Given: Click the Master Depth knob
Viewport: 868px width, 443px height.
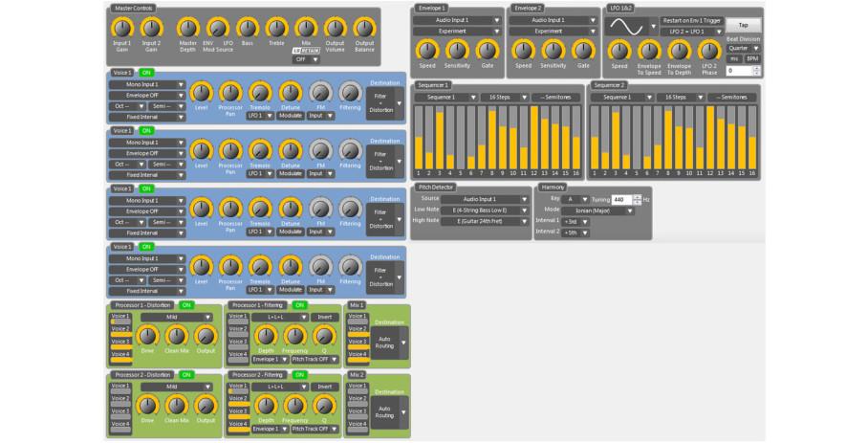Looking at the screenshot, I should click(x=188, y=27).
